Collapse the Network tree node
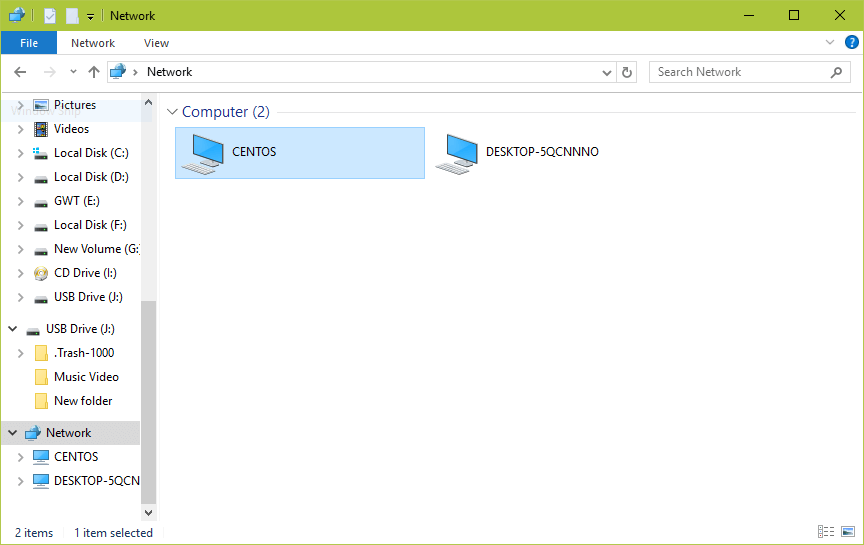Image resolution: width=864 pixels, height=545 pixels. click(12, 433)
